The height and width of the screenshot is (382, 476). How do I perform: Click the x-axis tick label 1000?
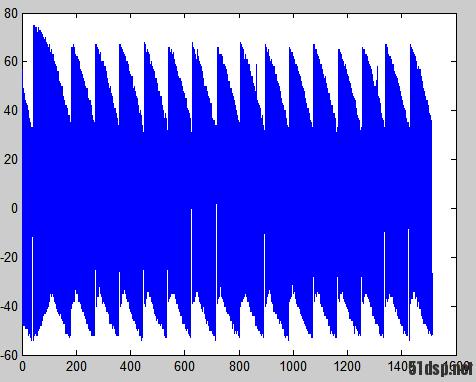coord(293,367)
